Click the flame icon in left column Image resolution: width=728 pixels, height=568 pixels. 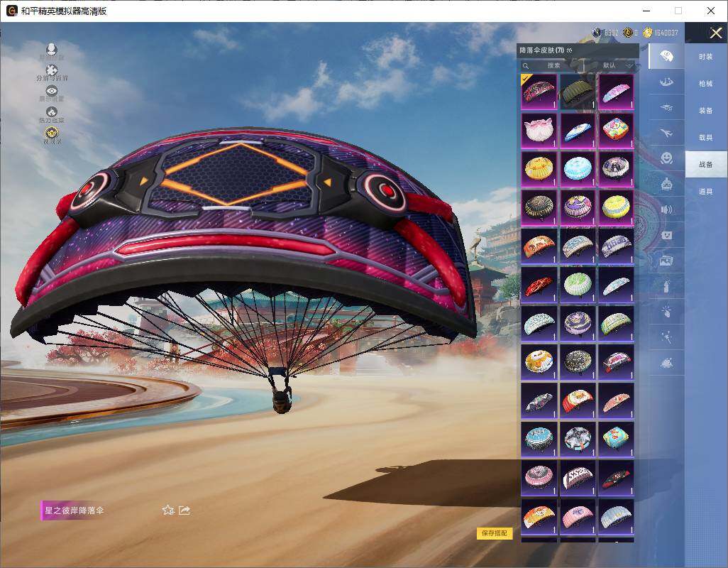point(52,112)
